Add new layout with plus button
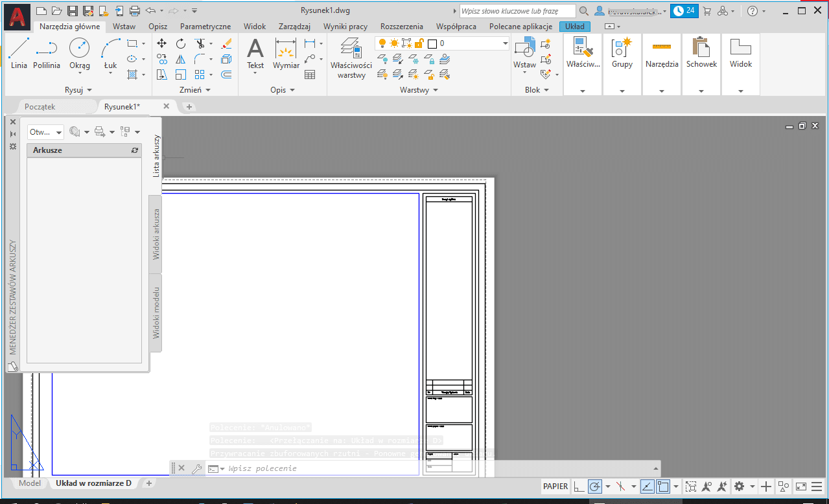 point(148,483)
